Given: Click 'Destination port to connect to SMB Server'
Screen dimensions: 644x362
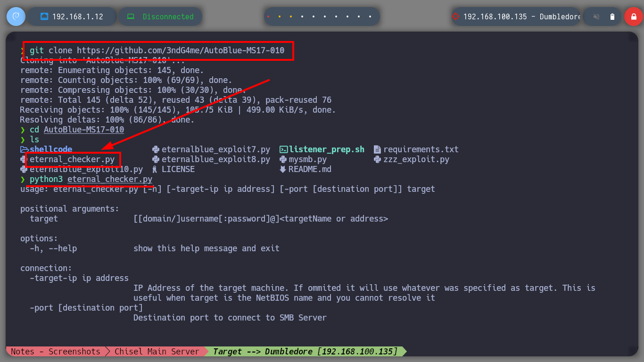Looking at the screenshot, I should point(230,318).
